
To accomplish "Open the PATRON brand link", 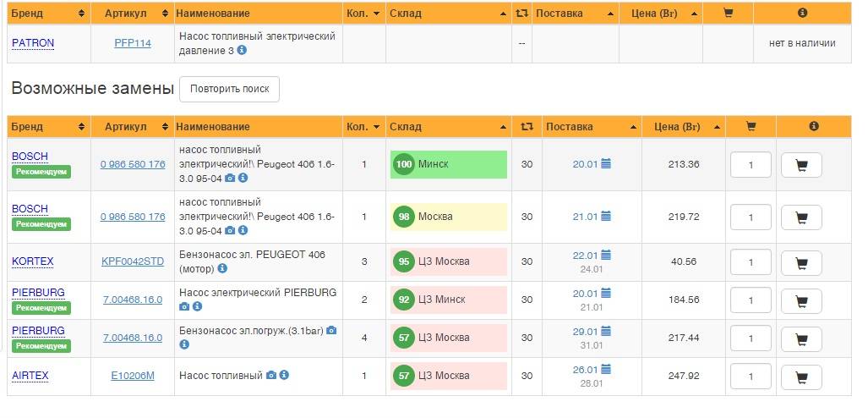I will tap(32, 43).
